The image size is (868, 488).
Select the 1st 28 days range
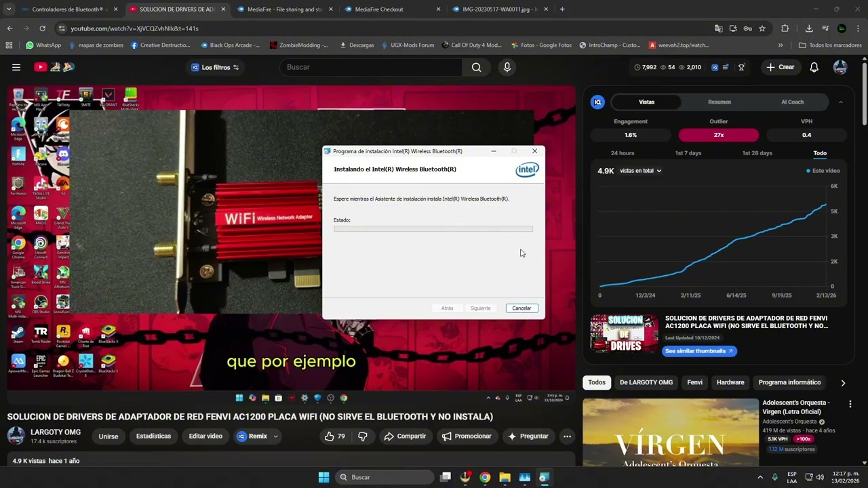click(x=757, y=153)
